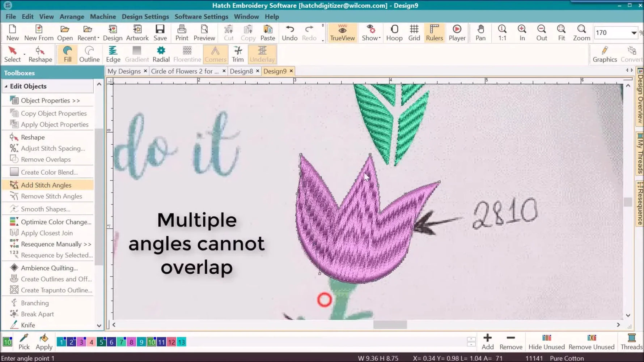Click the Zoom Out icon

pos(542,33)
